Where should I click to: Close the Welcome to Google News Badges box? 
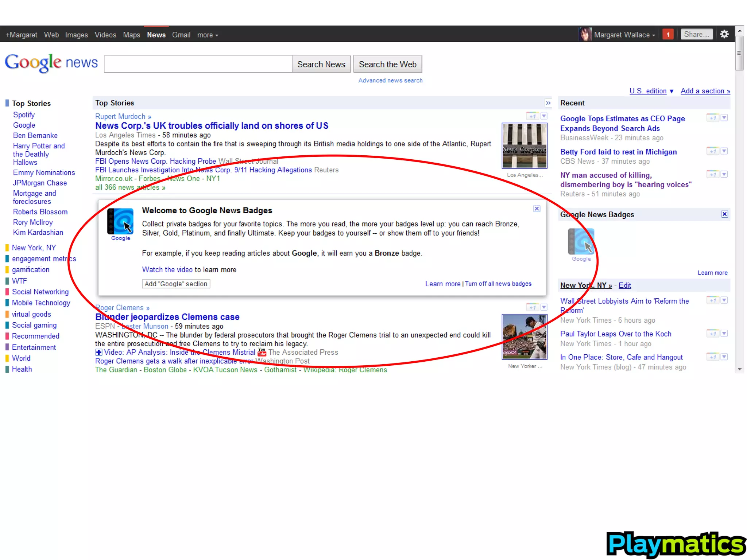[x=537, y=209]
